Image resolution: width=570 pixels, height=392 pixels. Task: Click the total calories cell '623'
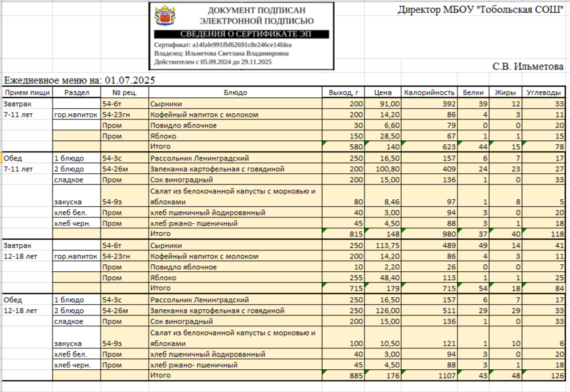[x=430, y=147]
